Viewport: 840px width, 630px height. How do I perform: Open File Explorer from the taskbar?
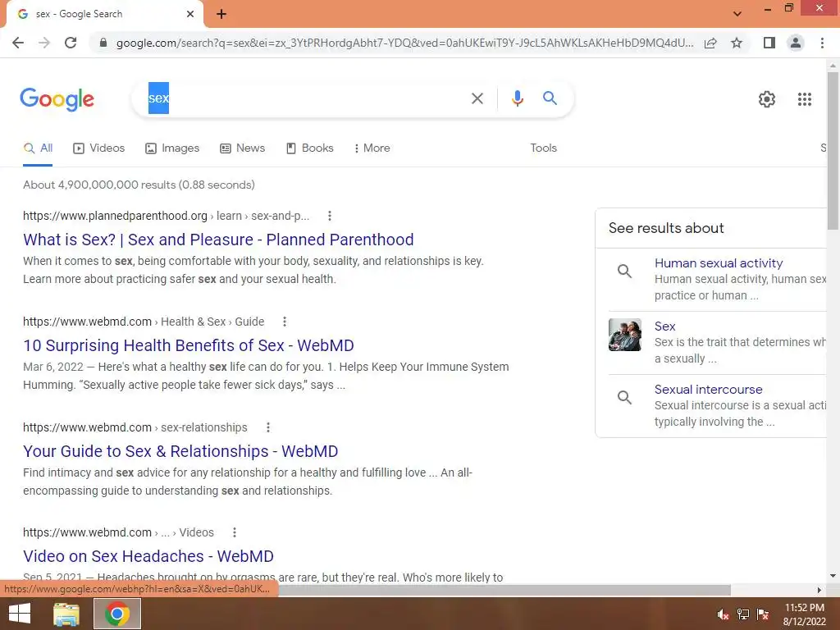click(66, 614)
